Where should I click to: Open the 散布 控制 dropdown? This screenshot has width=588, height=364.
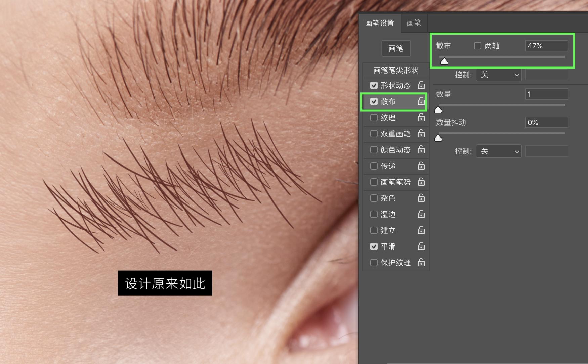[x=499, y=75]
